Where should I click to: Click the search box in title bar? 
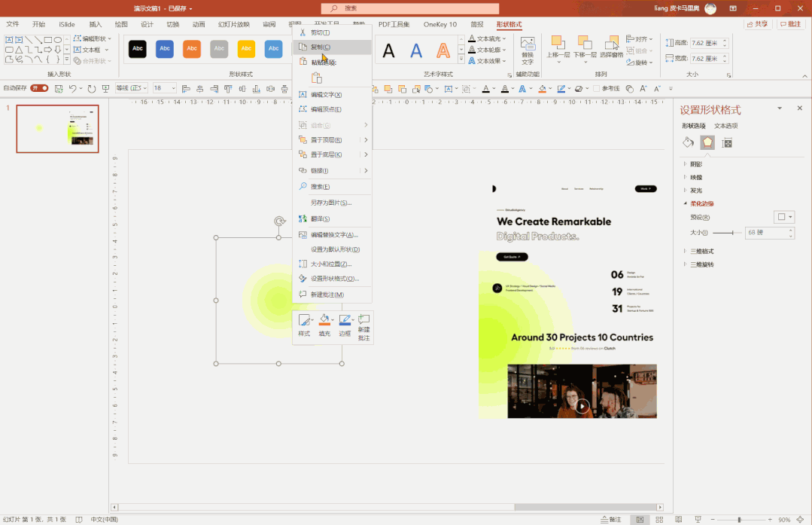click(x=410, y=8)
